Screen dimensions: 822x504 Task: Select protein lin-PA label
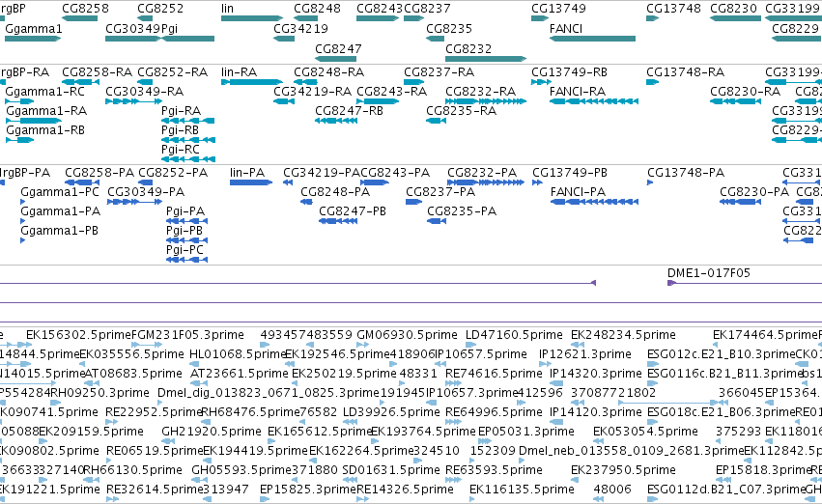pyautogui.click(x=247, y=173)
